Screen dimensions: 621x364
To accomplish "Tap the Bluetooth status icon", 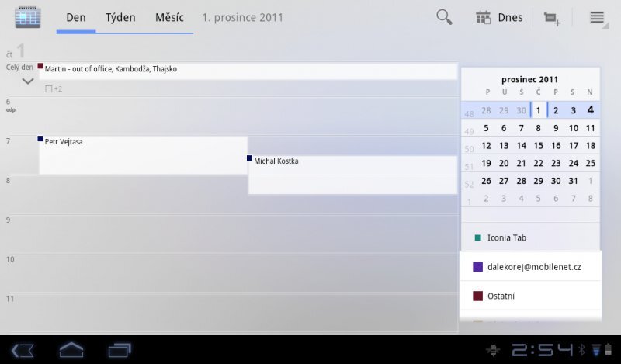I will point(581,350).
